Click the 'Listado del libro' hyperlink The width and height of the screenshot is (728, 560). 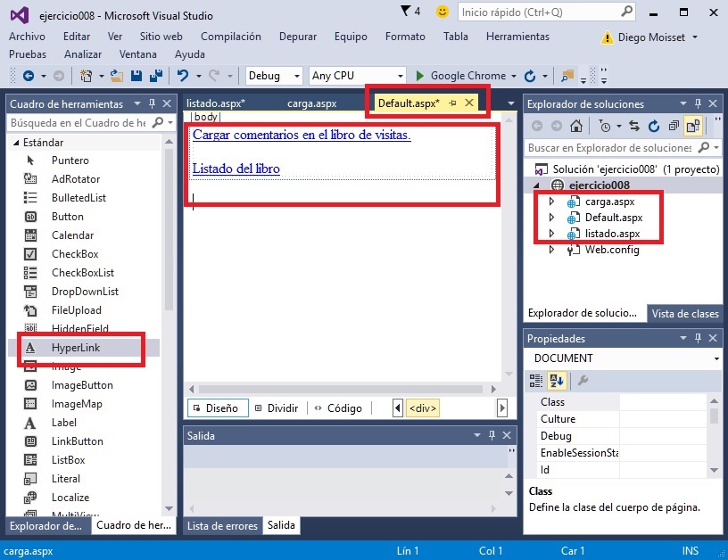pyautogui.click(x=236, y=169)
